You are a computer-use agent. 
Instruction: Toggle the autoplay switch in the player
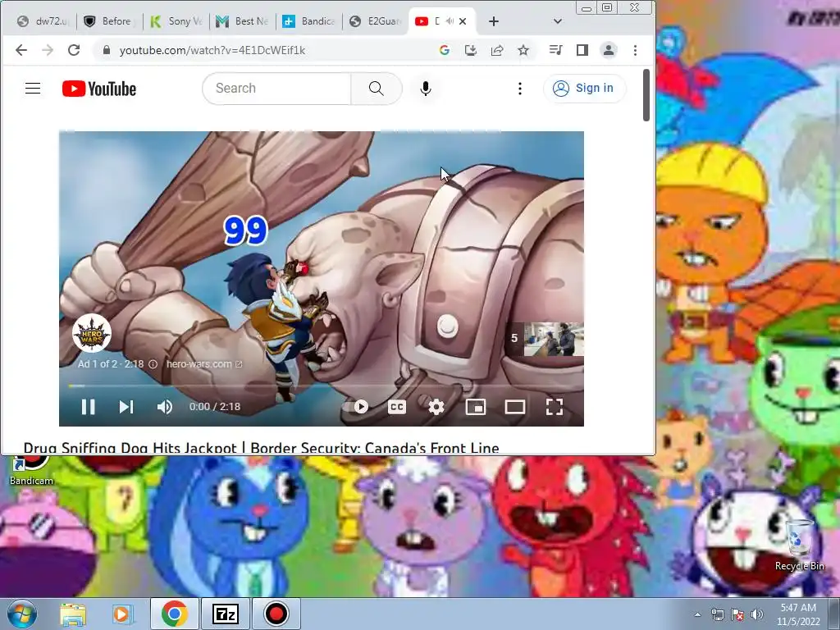click(x=356, y=407)
